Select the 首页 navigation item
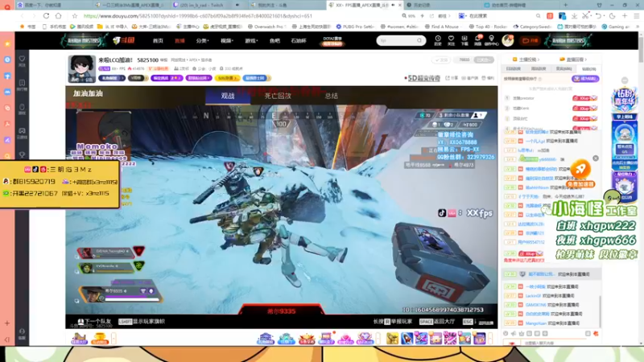Screen dimensions: 644x362 pyautogui.click(x=158, y=41)
